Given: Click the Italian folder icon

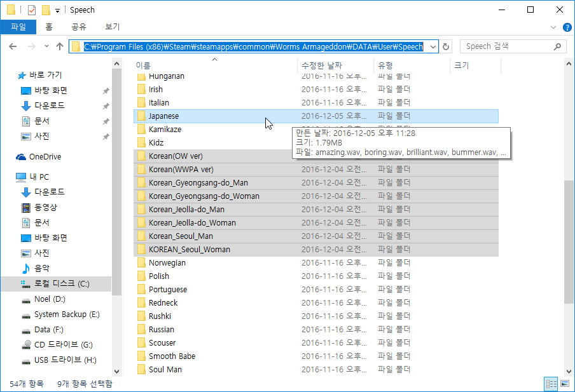Looking at the screenshot, I should (x=141, y=102).
